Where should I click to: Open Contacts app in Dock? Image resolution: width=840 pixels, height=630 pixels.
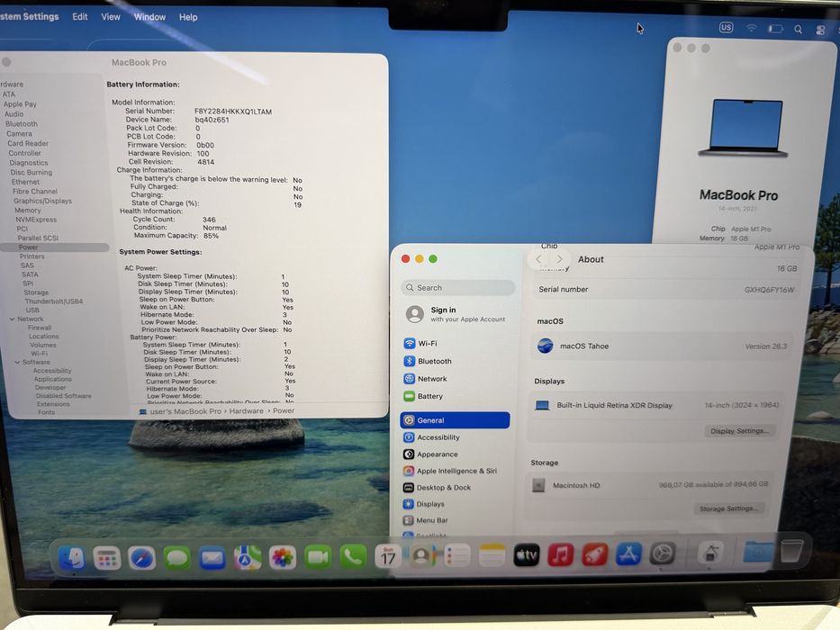[422, 556]
